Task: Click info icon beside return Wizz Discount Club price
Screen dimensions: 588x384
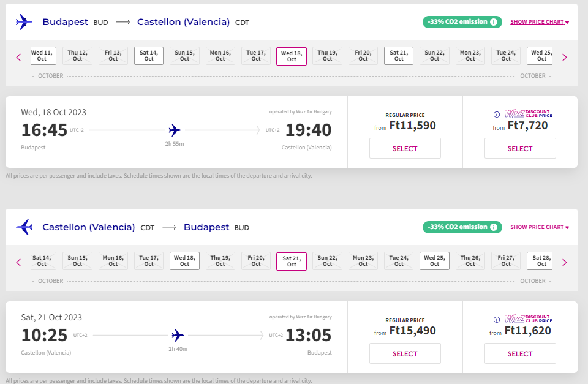Action: pos(497,320)
